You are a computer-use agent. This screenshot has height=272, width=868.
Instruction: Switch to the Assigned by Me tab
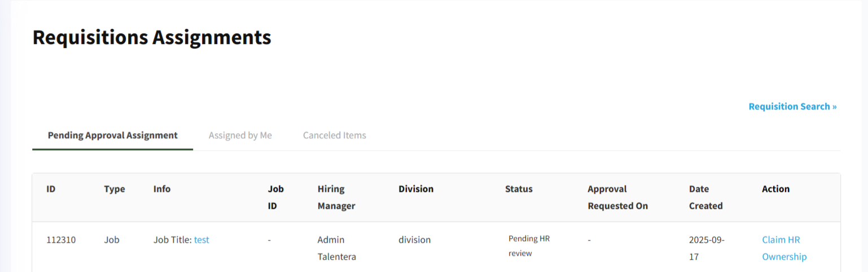tap(240, 135)
